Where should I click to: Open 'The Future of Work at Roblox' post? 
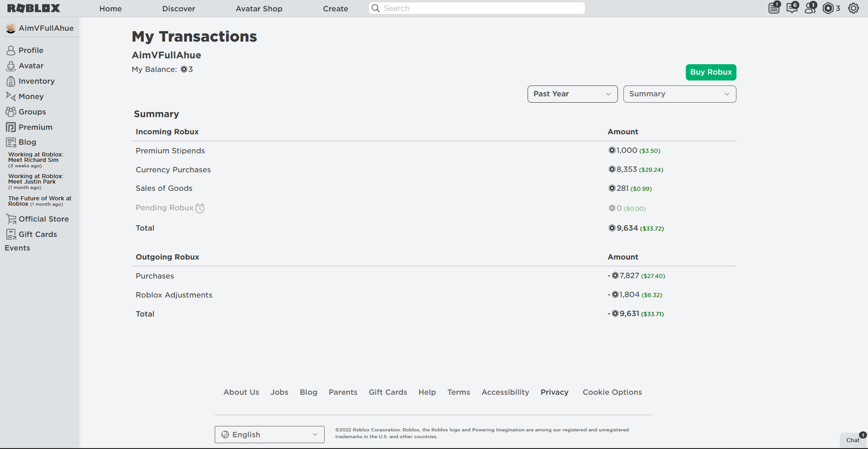point(40,201)
